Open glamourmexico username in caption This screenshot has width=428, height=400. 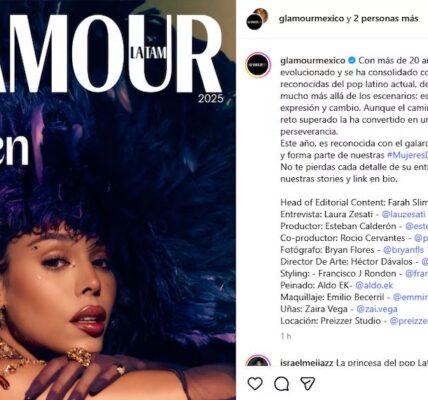[313, 61]
